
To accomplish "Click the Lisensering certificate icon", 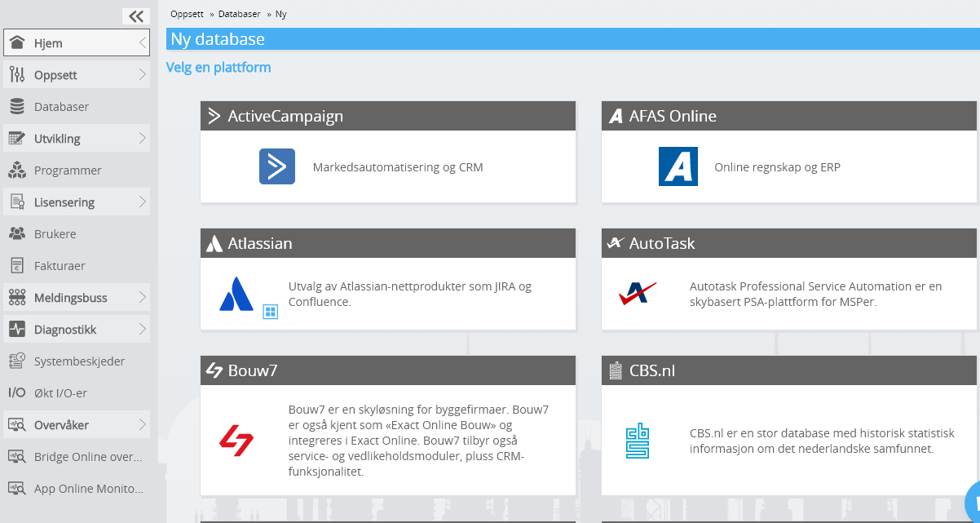I will [x=17, y=202].
